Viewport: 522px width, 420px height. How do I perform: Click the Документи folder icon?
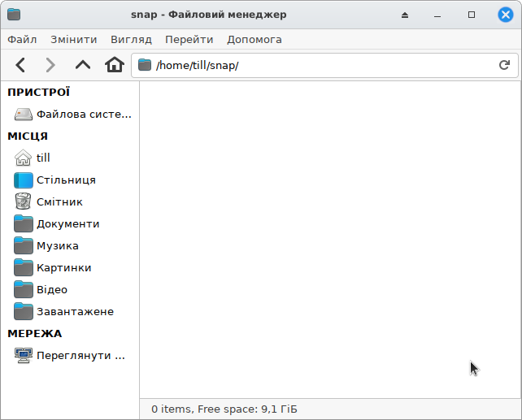point(24,223)
